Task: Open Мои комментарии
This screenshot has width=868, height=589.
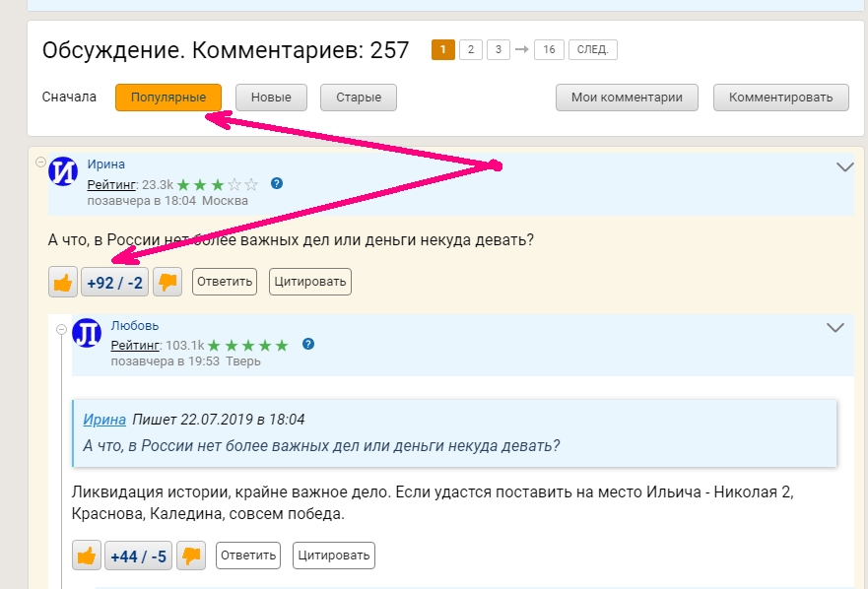Action: pyautogui.click(x=627, y=98)
